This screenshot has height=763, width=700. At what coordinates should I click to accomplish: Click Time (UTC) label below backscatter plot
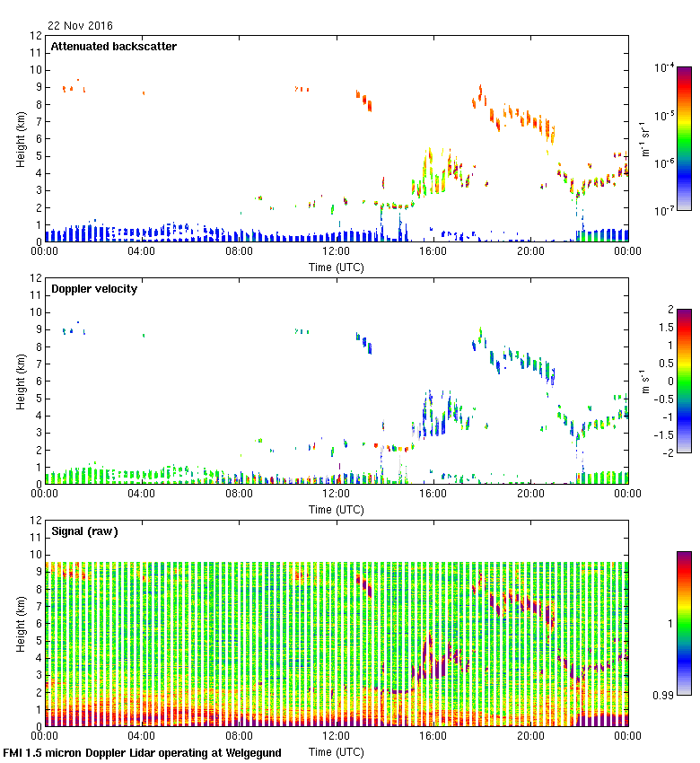(x=337, y=267)
